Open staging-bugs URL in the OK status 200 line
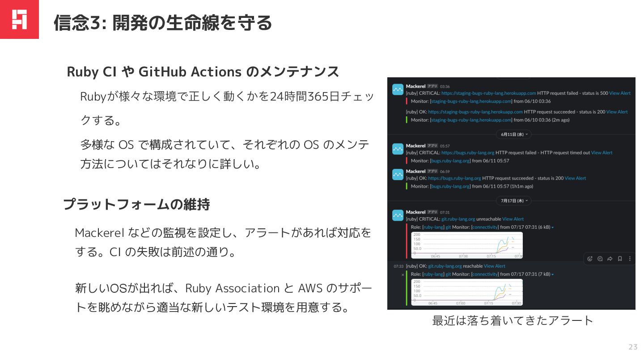Screen dimensions: 644x362 [x=475, y=112]
